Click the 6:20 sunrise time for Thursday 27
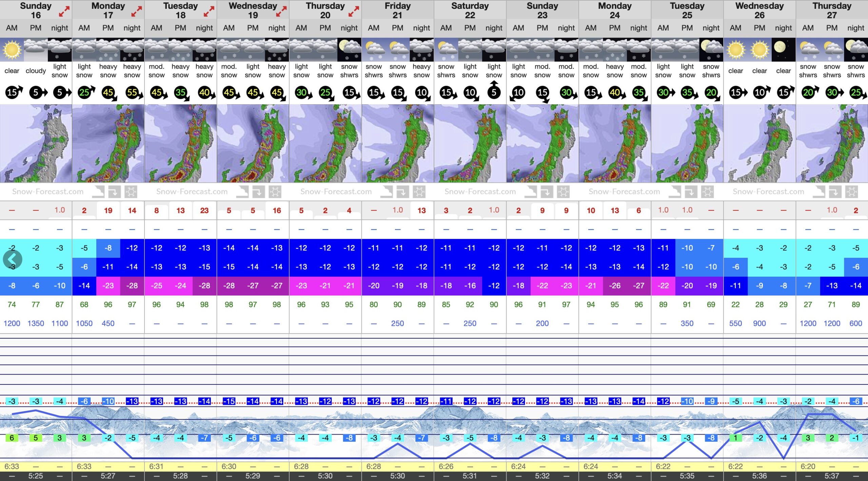The image size is (868, 481). pyautogui.click(x=808, y=466)
